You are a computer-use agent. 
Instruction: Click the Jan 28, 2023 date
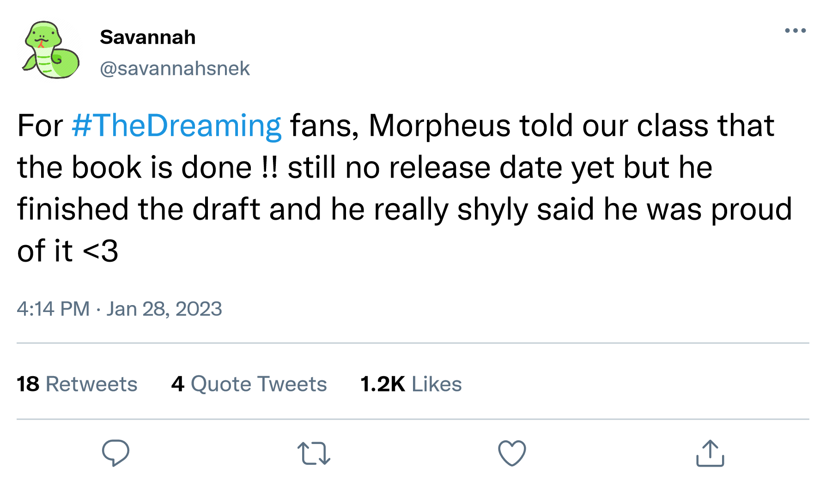tap(164, 309)
